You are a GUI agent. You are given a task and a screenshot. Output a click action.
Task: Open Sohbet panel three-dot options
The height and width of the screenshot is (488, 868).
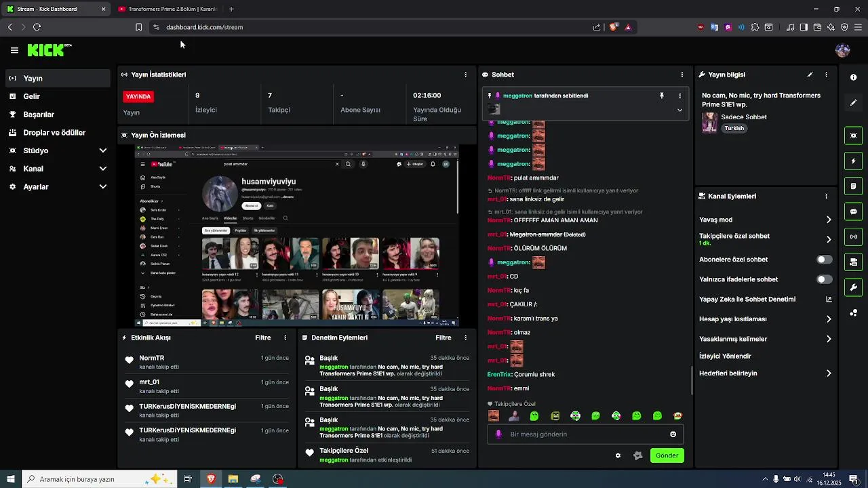tap(682, 75)
